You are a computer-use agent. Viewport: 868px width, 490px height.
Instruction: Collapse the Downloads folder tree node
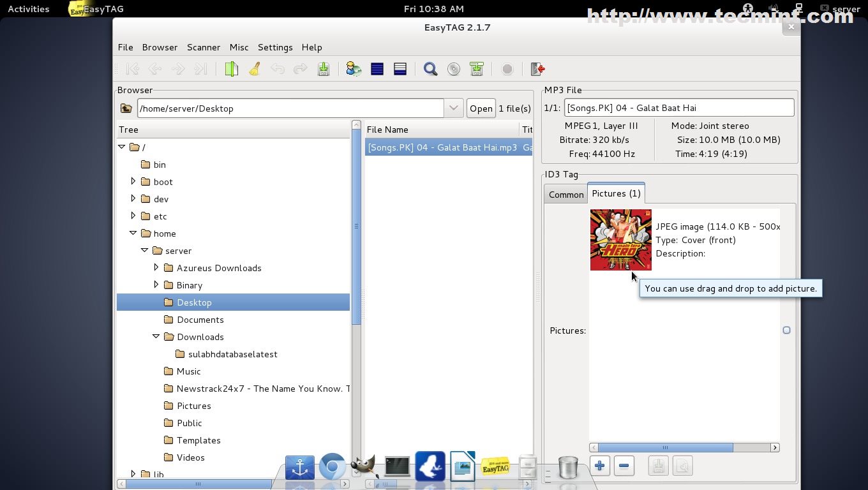click(156, 336)
